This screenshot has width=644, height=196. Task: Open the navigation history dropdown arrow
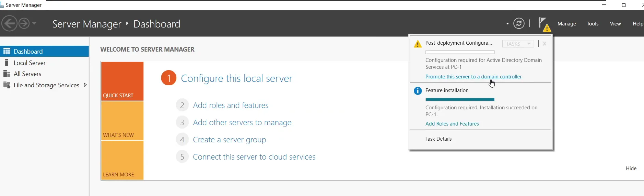pyautogui.click(x=34, y=24)
